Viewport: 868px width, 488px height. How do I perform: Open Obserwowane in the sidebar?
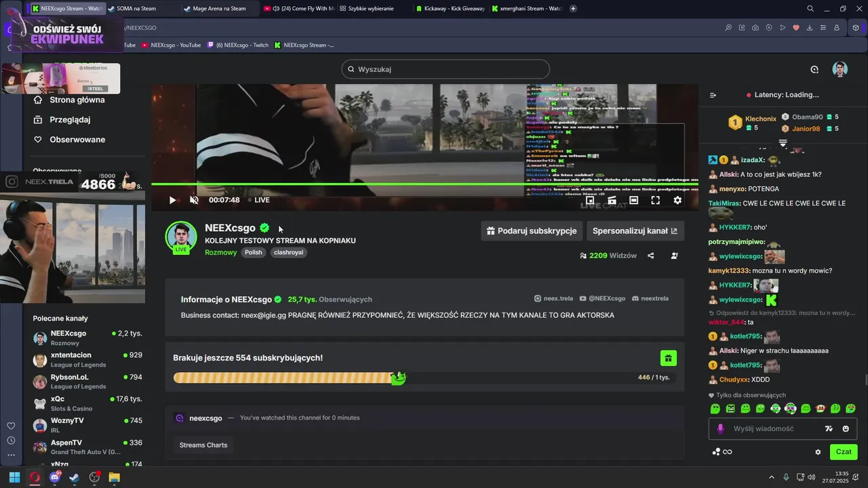tap(69, 140)
